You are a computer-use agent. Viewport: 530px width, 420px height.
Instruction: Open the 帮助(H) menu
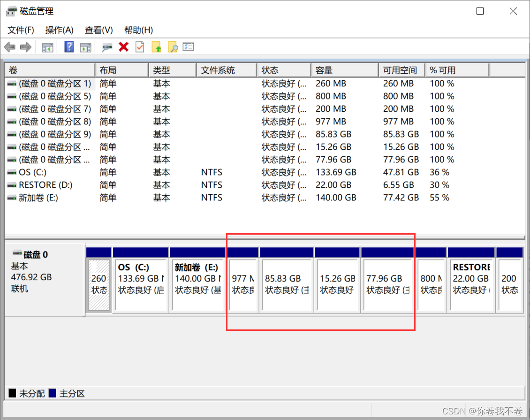(x=138, y=30)
